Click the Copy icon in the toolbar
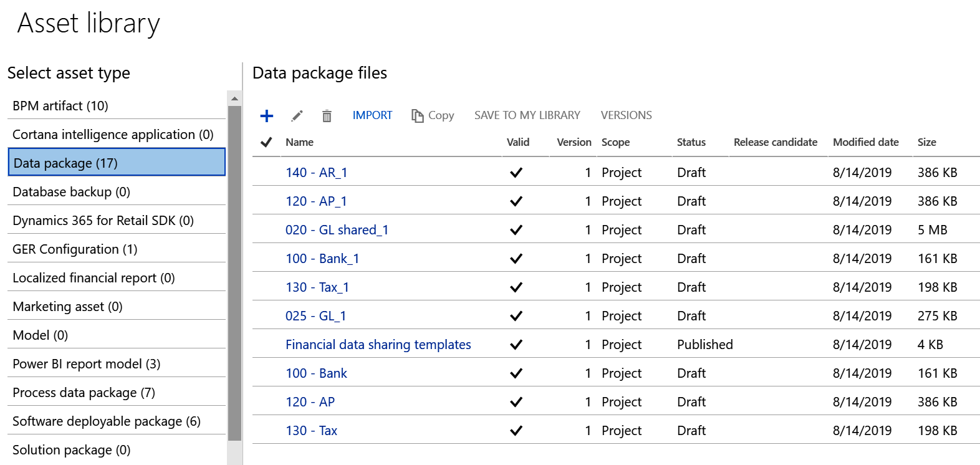Image resolution: width=980 pixels, height=465 pixels. point(417,116)
